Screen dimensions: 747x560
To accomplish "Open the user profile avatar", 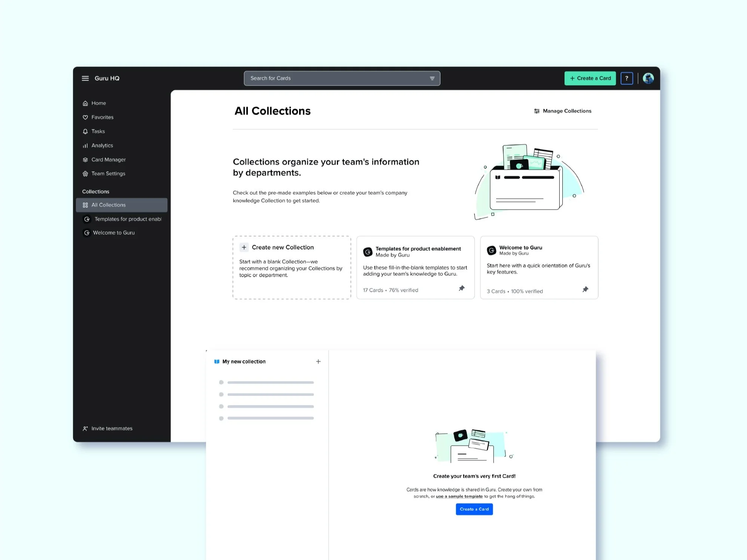I will click(648, 78).
